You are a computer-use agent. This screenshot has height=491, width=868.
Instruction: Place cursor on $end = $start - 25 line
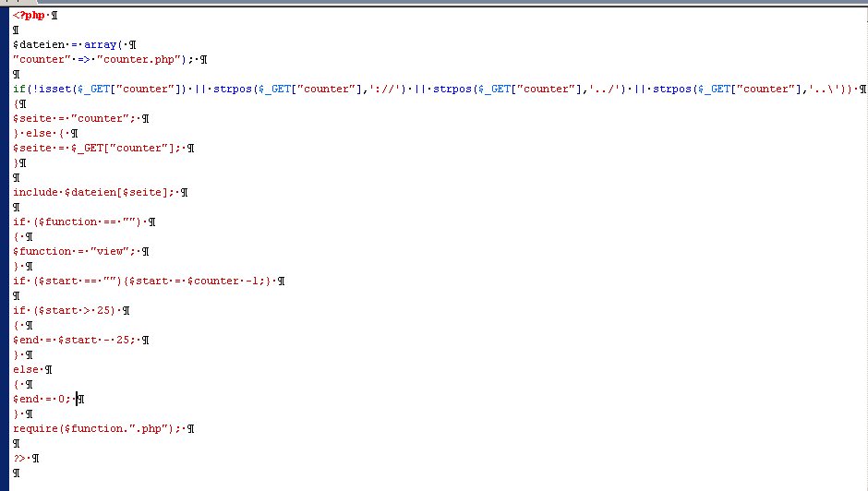tap(74, 340)
